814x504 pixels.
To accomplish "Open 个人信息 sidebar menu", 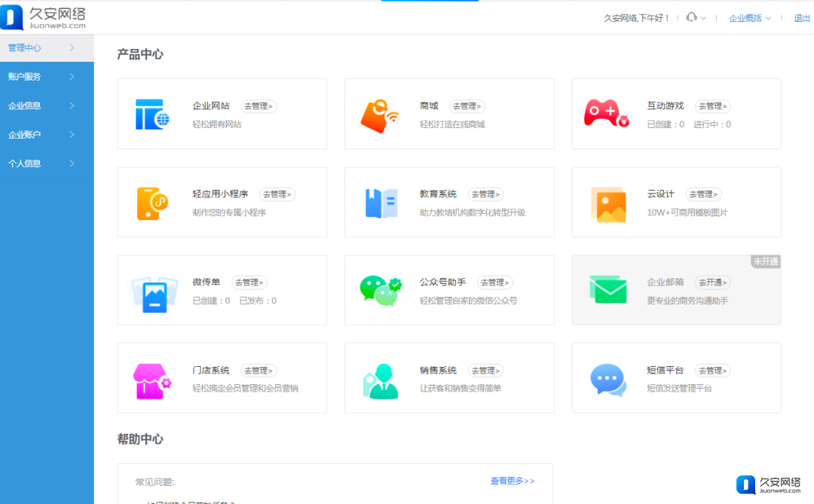I will click(x=47, y=163).
